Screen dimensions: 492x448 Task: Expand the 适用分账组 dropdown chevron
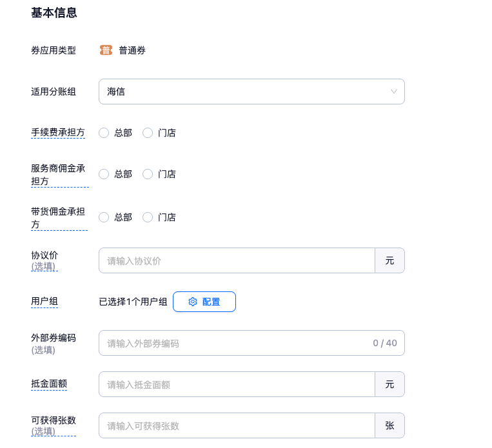point(394,92)
